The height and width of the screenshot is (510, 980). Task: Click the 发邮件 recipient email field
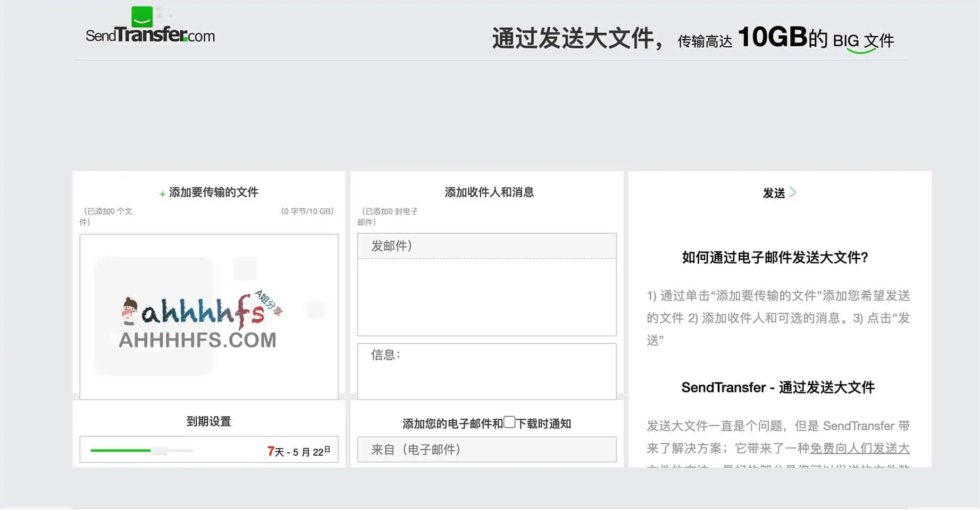[487, 246]
